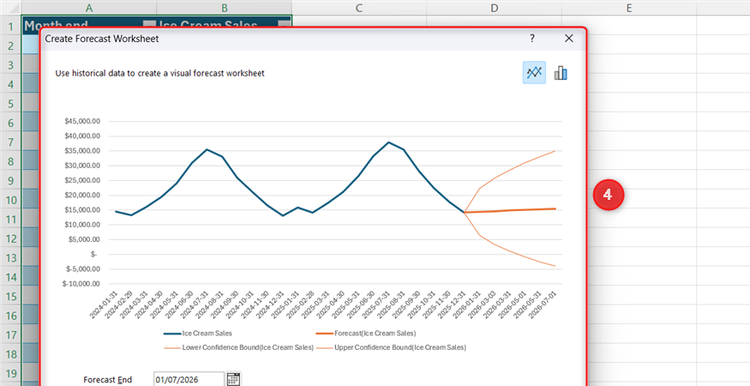The image size is (750, 386).
Task: Click the dialog Help question mark
Action: [x=532, y=39]
